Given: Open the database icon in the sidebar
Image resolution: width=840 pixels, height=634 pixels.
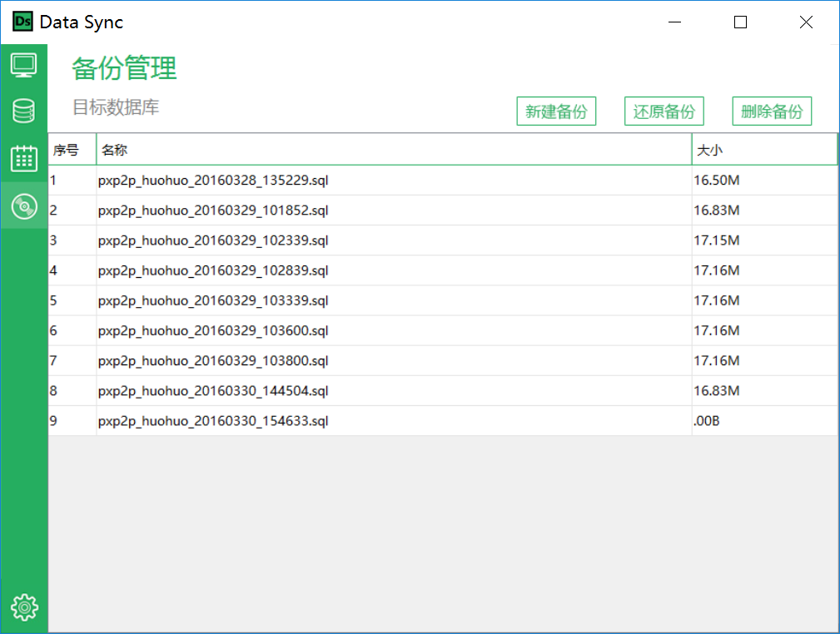Looking at the screenshot, I should [x=24, y=111].
